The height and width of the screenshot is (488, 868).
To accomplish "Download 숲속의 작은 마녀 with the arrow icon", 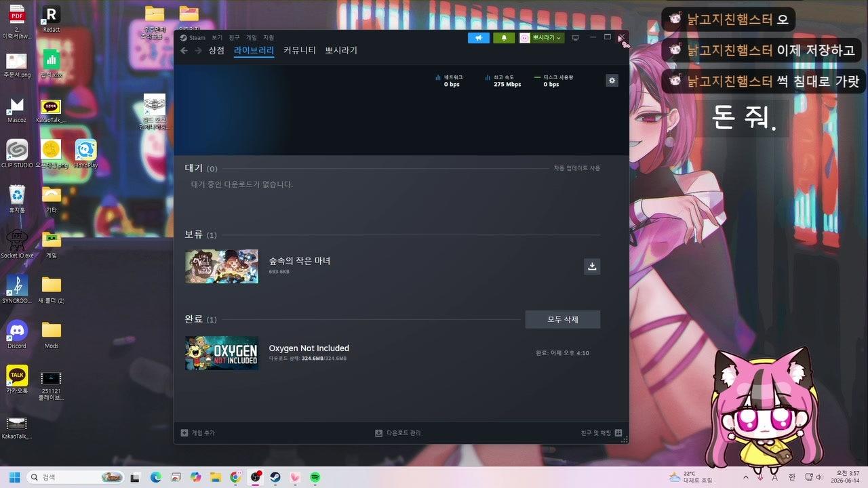I will pyautogui.click(x=592, y=266).
